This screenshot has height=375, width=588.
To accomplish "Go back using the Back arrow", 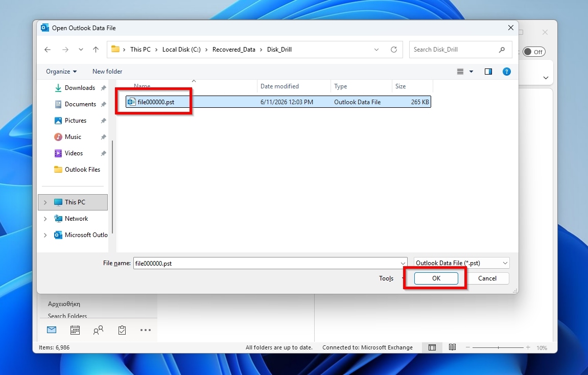I will coord(47,50).
